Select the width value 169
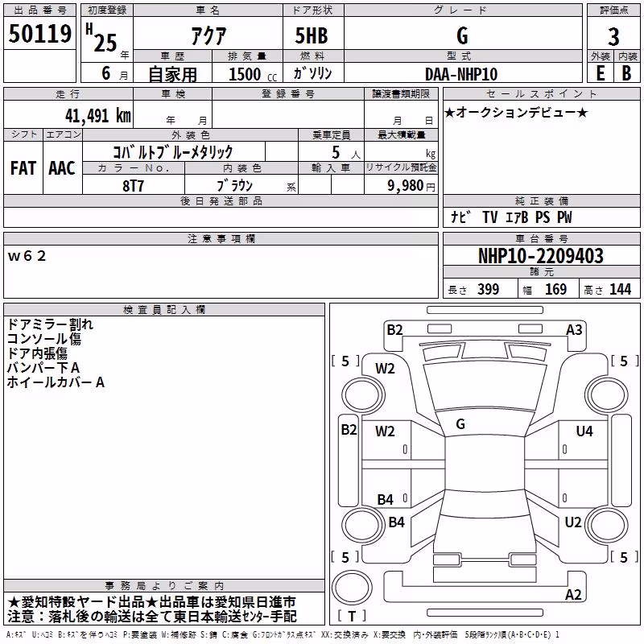Screen dimensions: 644x644 [555, 289]
